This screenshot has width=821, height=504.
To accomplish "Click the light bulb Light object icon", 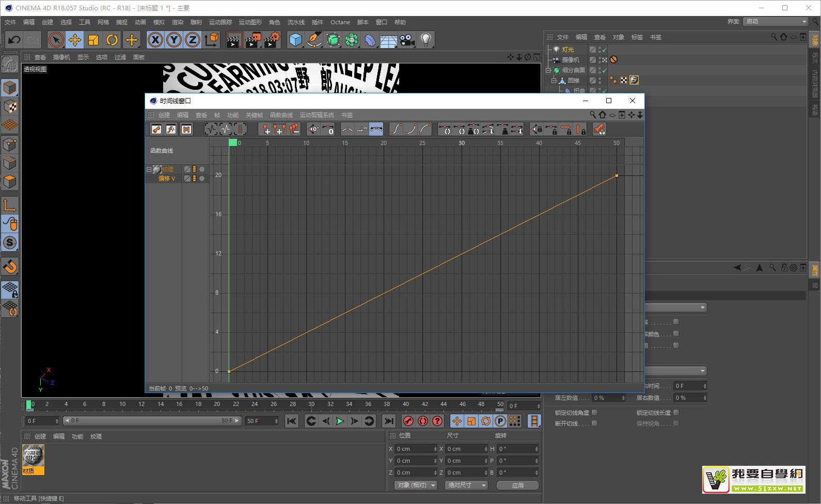I will (x=425, y=40).
